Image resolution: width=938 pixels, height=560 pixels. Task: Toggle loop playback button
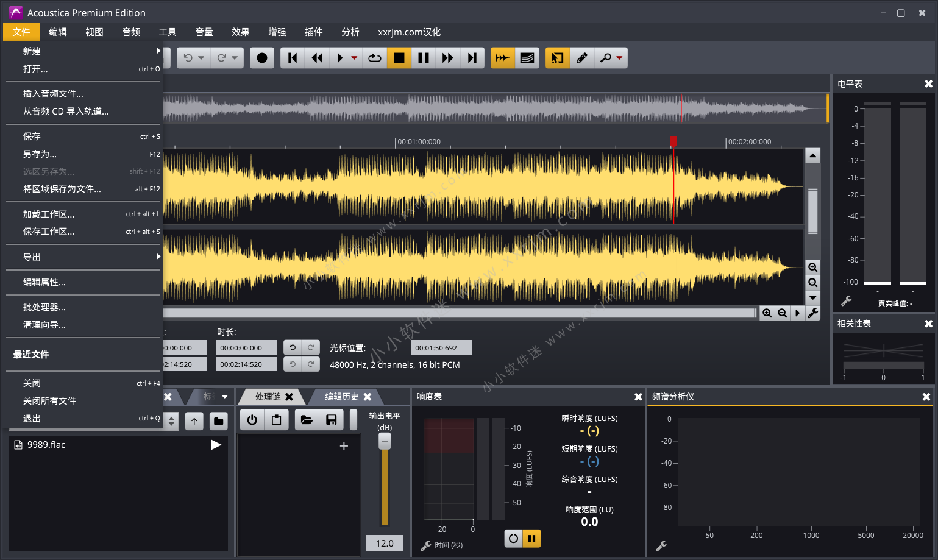[375, 58]
